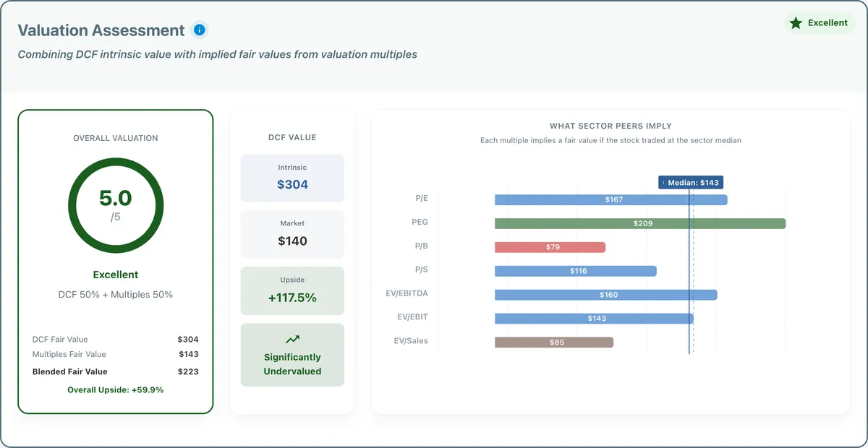Click the Valuation Assessment heading

pyautogui.click(x=101, y=30)
